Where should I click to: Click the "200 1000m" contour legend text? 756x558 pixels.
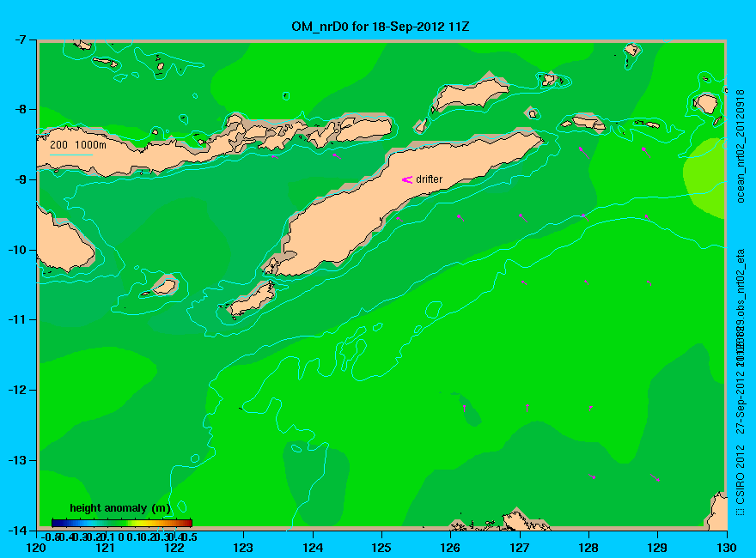pos(78,144)
